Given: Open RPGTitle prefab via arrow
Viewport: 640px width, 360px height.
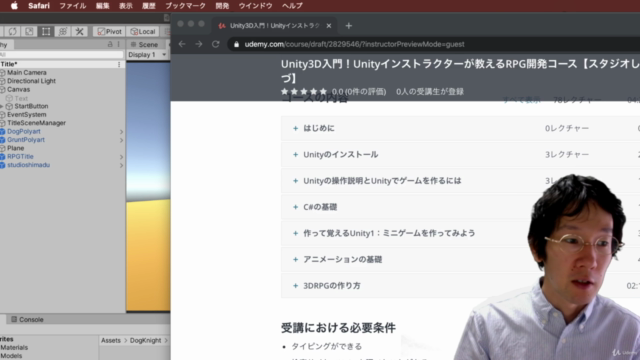Looking at the screenshot, I should (121, 157).
